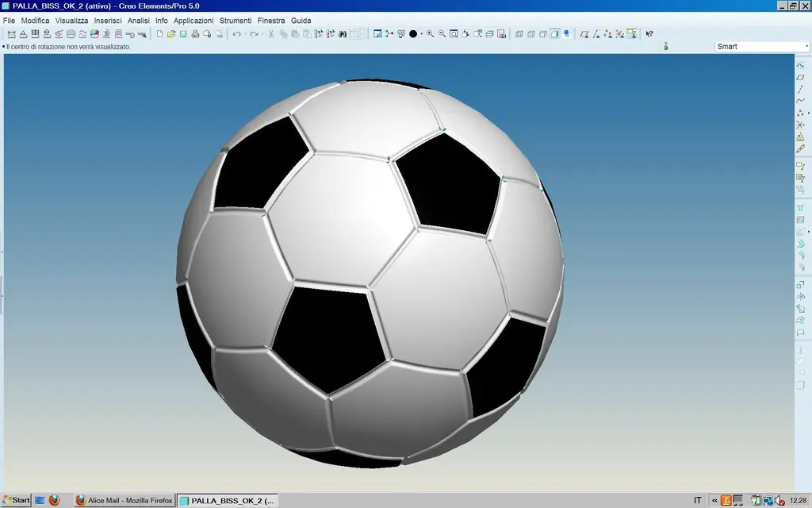Zoom out with the magnifier minus icon
Screen dimensions: 812x508
click(442, 34)
